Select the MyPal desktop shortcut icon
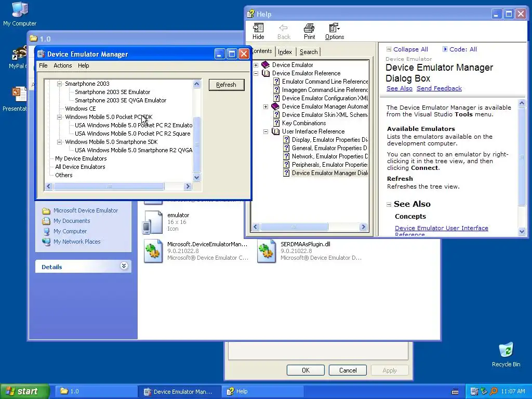Screen dimensions: 532x399 pos(19,54)
